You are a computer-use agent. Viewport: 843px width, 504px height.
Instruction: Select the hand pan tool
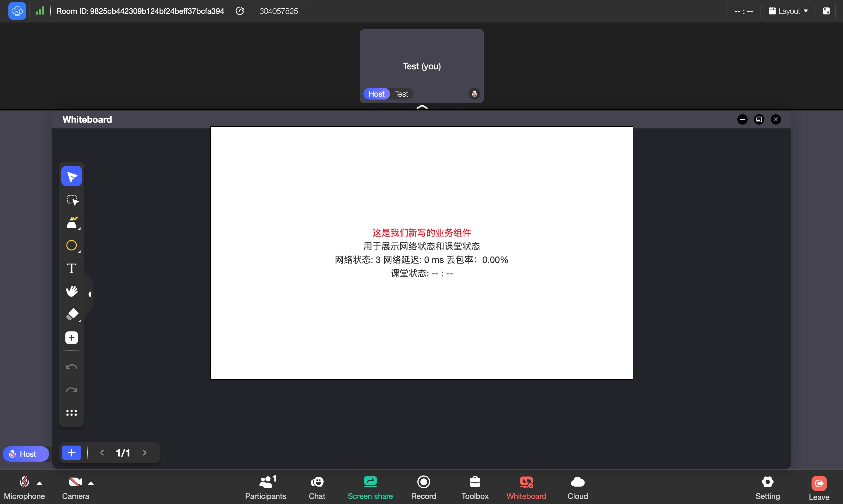(72, 291)
